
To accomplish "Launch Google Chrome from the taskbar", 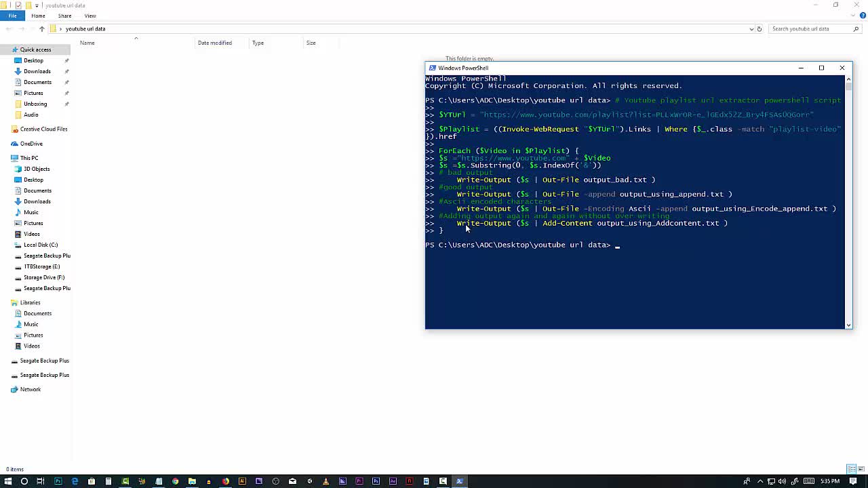I will pos(175,481).
